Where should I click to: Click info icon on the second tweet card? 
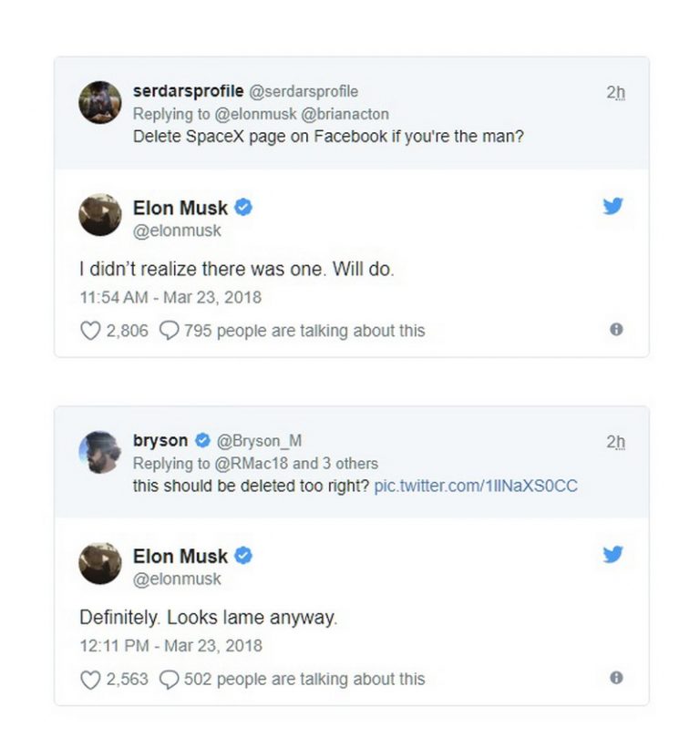(616, 678)
